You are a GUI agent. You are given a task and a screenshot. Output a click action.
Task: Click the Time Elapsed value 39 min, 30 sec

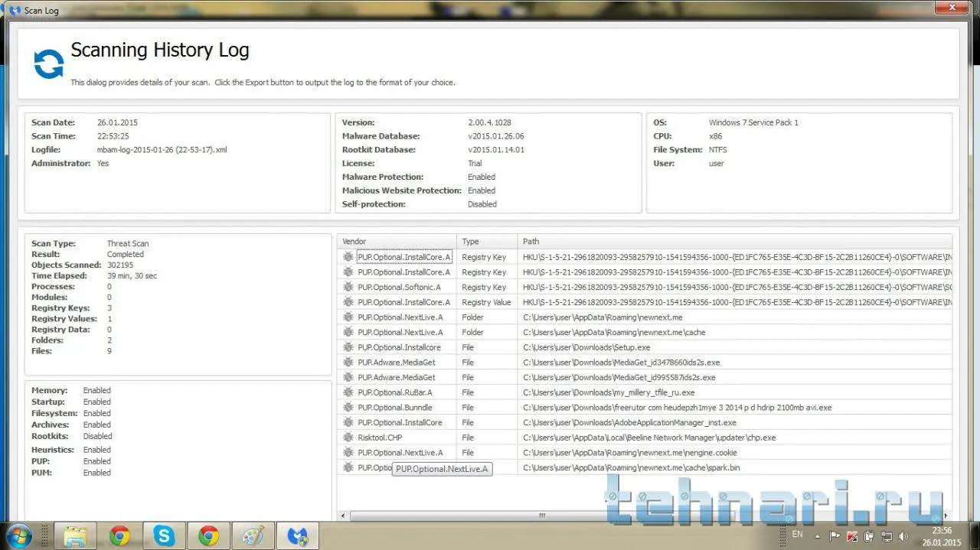click(132, 275)
